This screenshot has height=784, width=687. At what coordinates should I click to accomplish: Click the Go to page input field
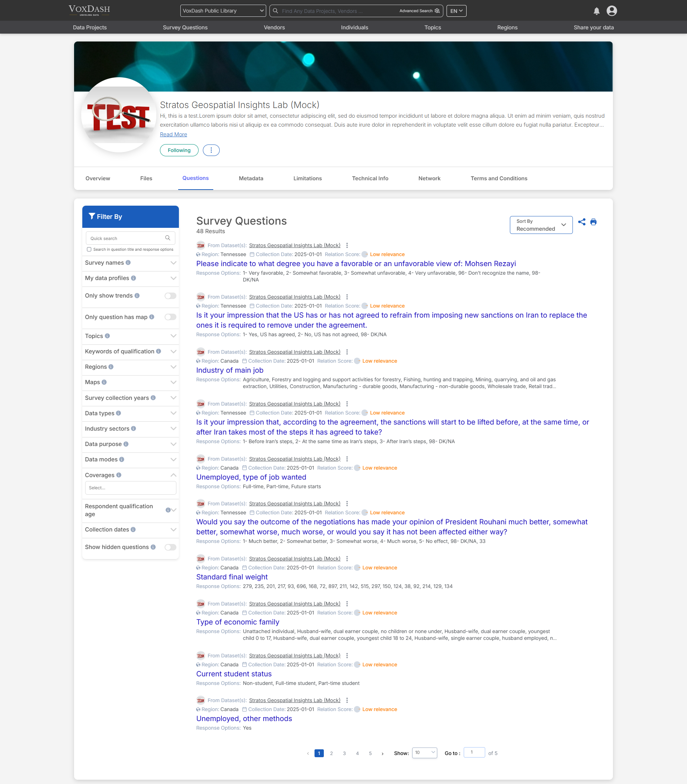pyautogui.click(x=474, y=753)
